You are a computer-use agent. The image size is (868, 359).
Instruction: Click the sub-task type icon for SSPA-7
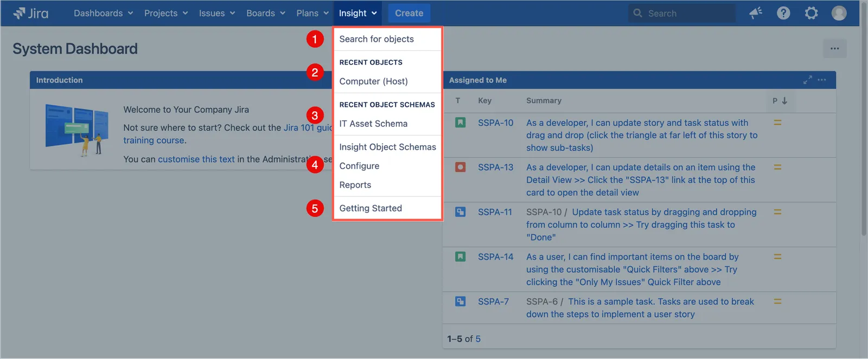[x=460, y=302]
